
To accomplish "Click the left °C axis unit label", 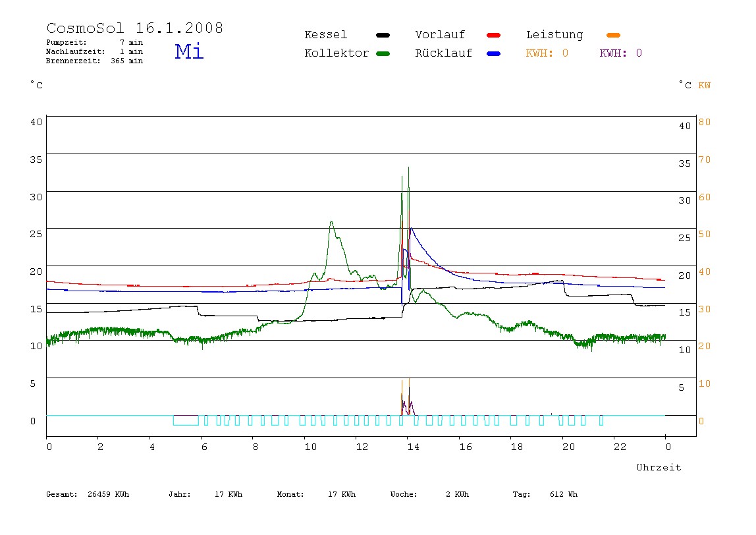I will [x=36, y=85].
